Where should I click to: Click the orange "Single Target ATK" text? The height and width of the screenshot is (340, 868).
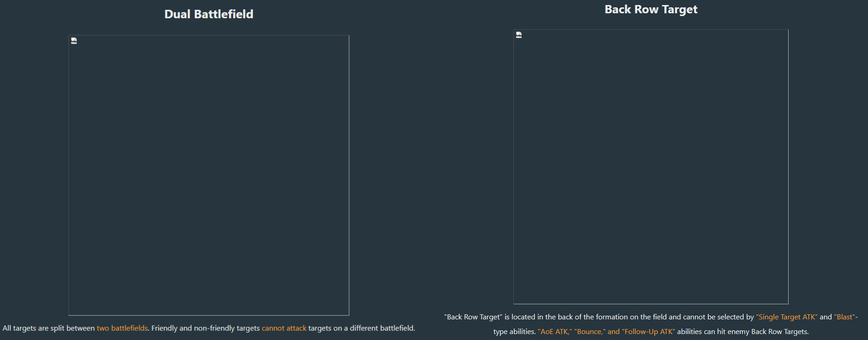pyautogui.click(x=787, y=317)
